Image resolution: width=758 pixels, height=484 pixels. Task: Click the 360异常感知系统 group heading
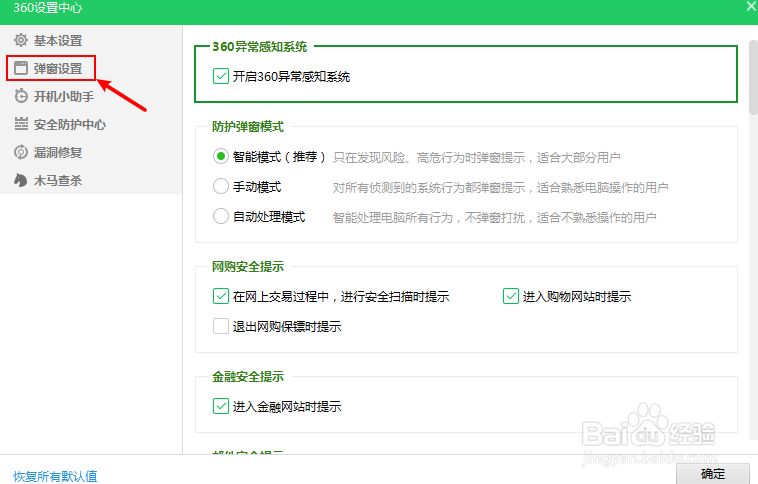point(260,47)
